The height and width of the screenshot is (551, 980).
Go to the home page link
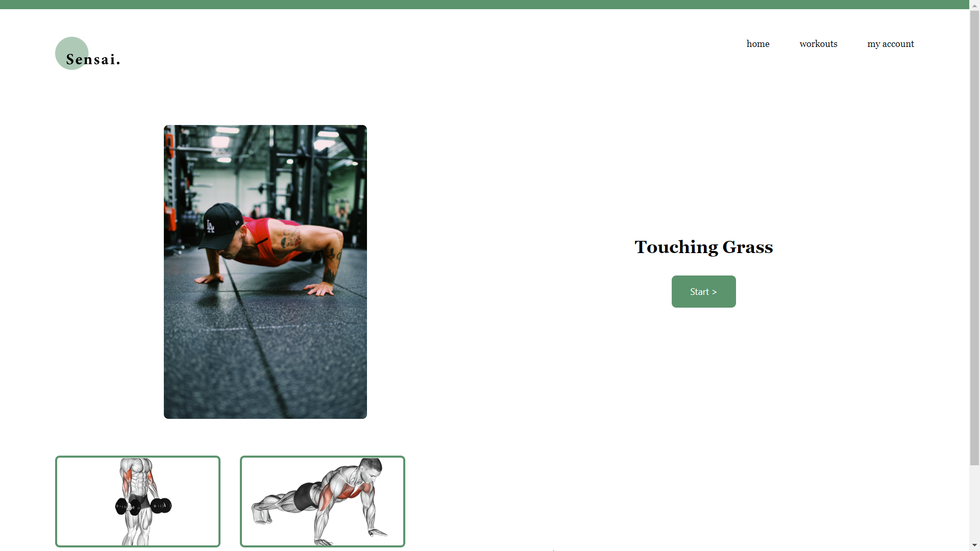click(x=758, y=44)
